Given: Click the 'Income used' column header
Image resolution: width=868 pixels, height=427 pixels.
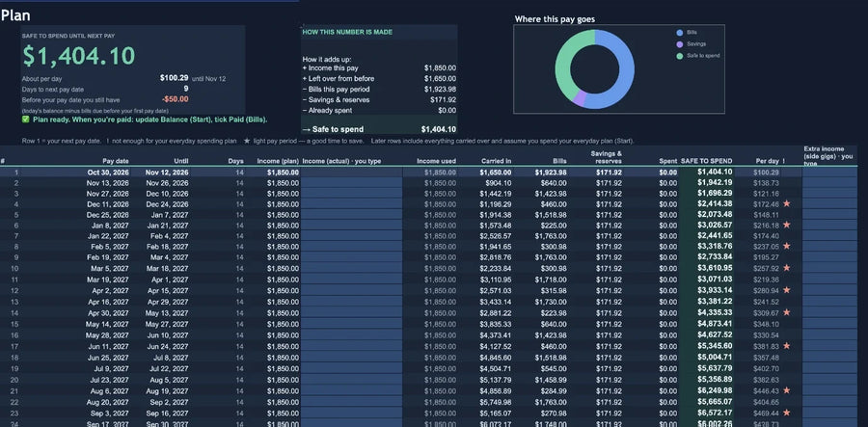Looking at the screenshot, I should click(x=436, y=161).
